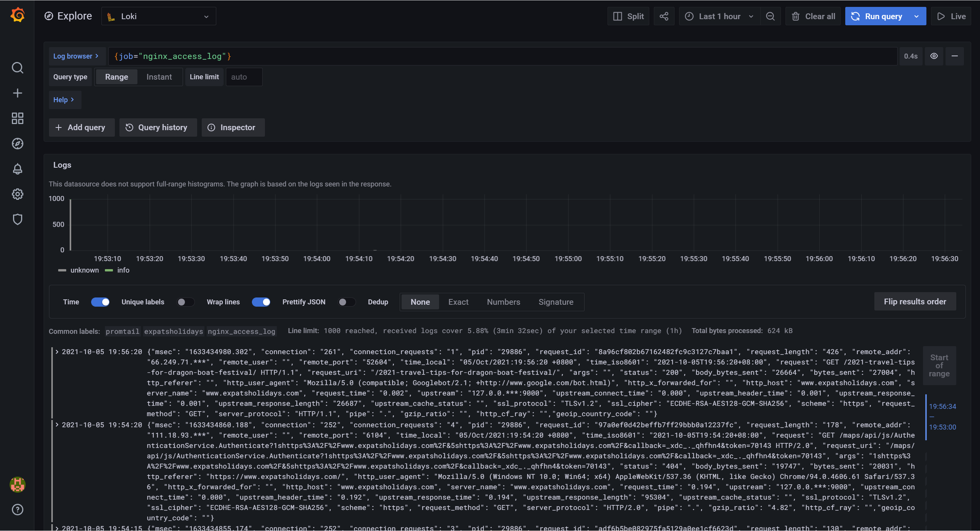Open the Dashboards grid icon
This screenshot has height=531, width=980.
[x=18, y=118]
